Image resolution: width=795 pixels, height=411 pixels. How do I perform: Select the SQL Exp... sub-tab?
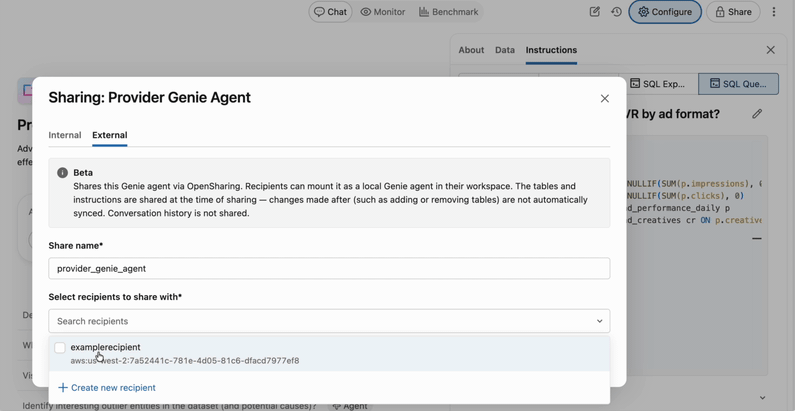point(657,84)
